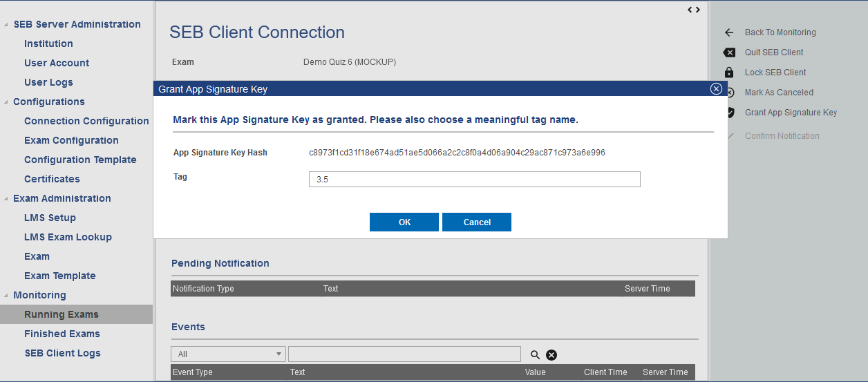Close the Grant App Signature Key dialog
868x382 pixels.
coord(716,89)
